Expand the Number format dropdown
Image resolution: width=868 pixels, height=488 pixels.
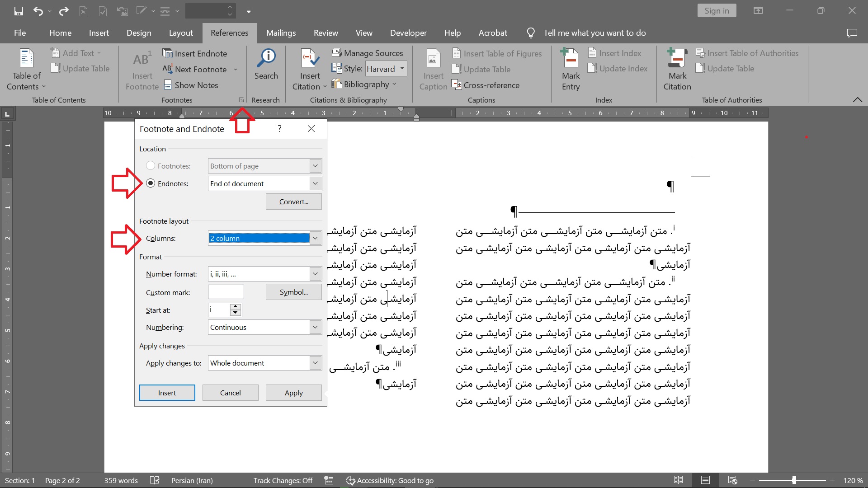(x=316, y=273)
